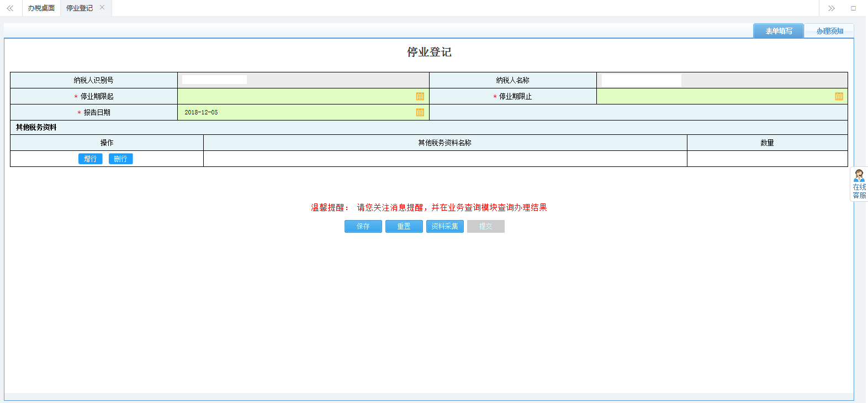Image resolution: width=868 pixels, height=403 pixels.
Task: Click the 纳税人名称 label
Action: coord(513,80)
